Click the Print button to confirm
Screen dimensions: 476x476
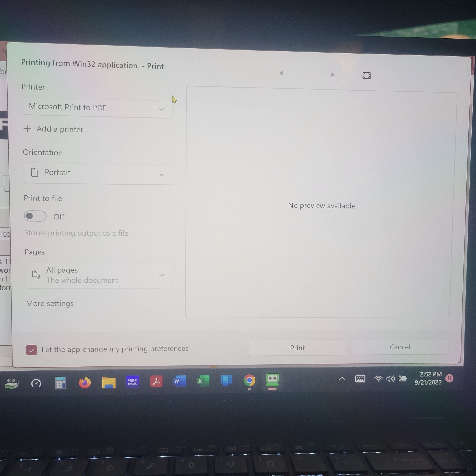298,347
